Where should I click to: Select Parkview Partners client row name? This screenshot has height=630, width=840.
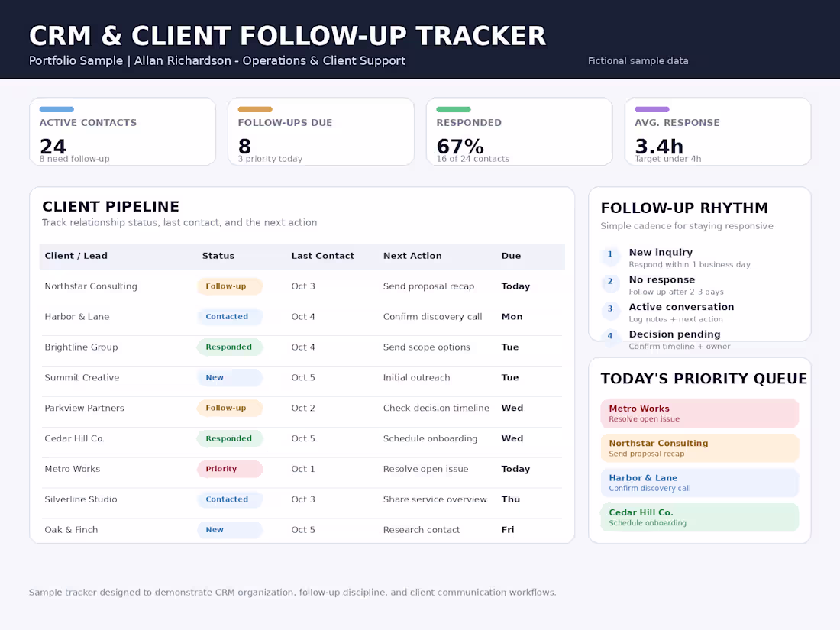pos(84,409)
